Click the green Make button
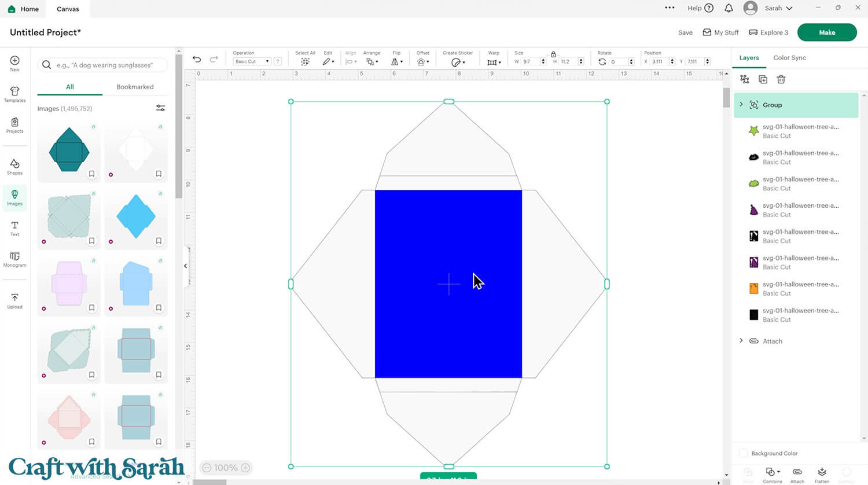Image resolution: width=868 pixels, height=485 pixels. tap(827, 32)
